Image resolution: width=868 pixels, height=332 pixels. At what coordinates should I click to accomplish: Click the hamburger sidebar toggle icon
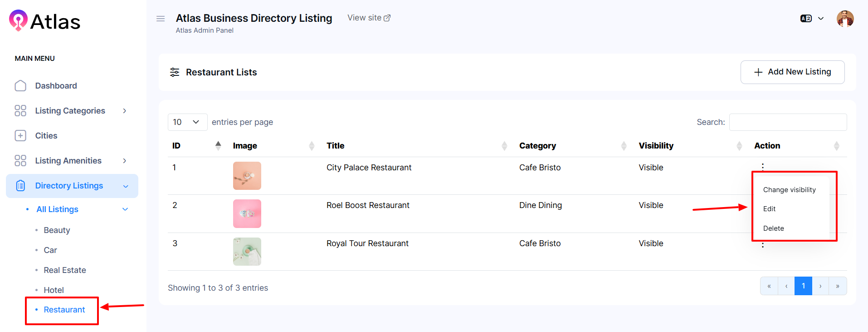[161, 19]
